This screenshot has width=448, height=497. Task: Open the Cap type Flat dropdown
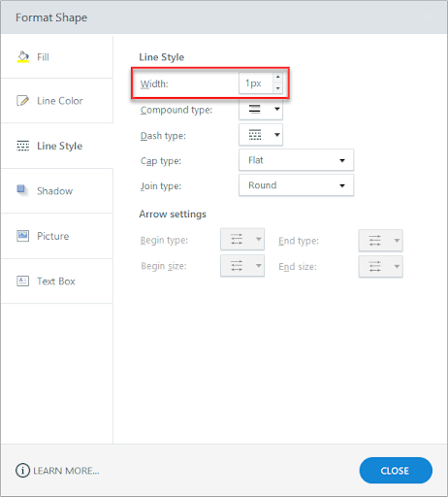[x=296, y=160]
